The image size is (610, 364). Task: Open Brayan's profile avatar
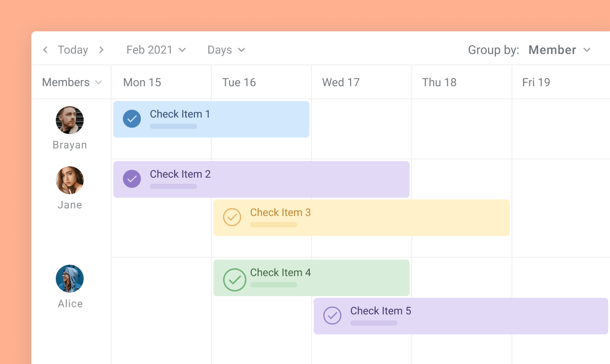(69, 120)
